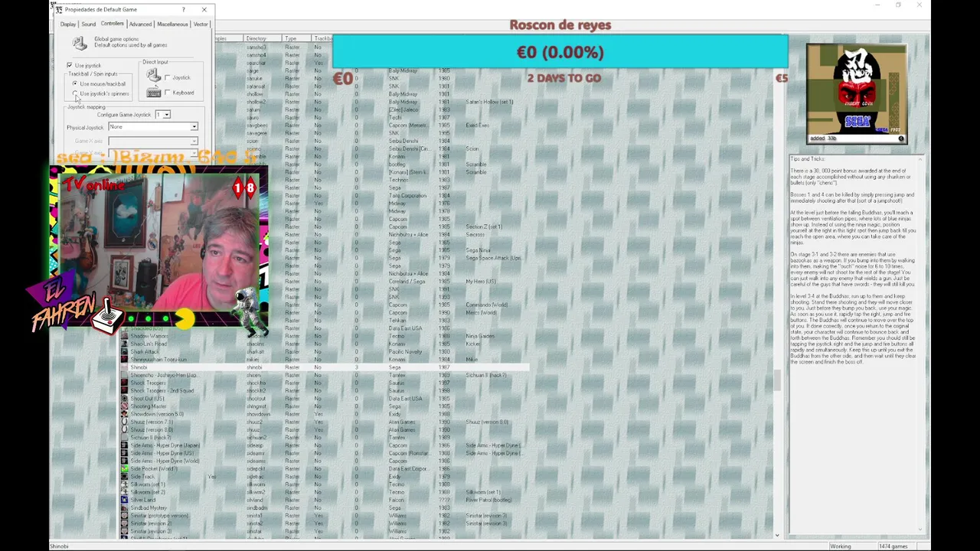Select the Use mouse/trackball radio button
The height and width of the screenshot is (551, 980).
pos(75,83)
